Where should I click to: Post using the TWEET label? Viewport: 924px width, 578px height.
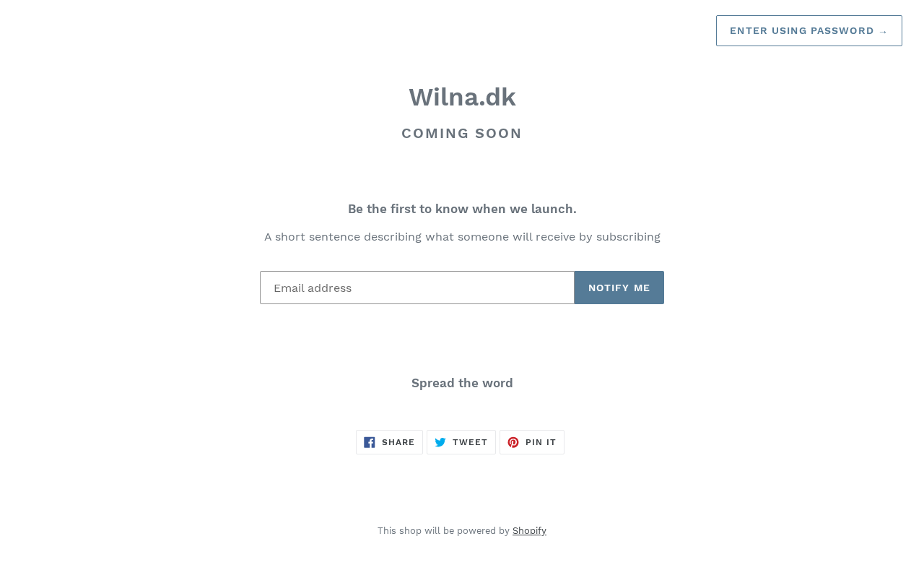point(470,442)
